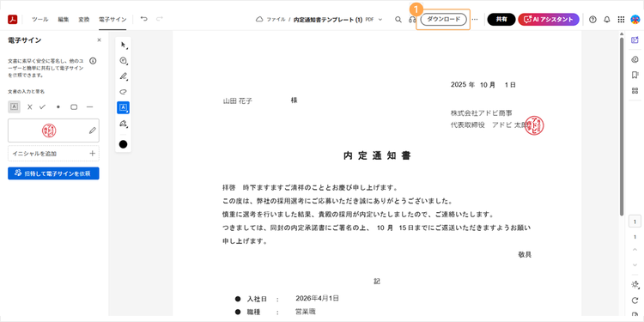Click the text 営業職

pos(306,313)
